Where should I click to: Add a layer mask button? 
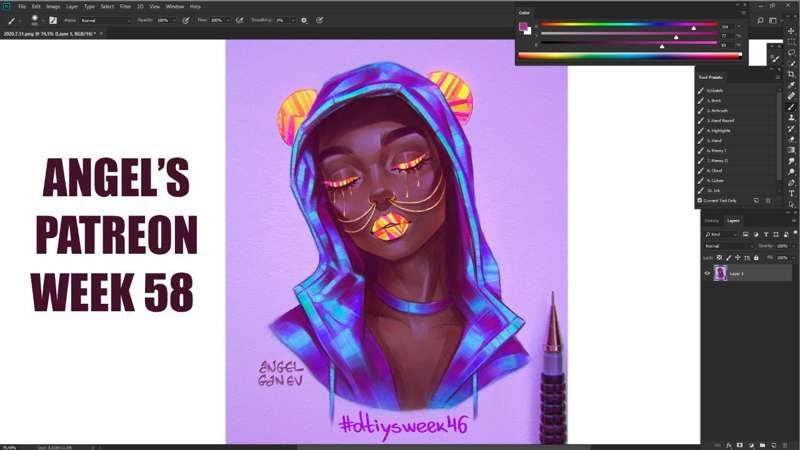[740, 445]
